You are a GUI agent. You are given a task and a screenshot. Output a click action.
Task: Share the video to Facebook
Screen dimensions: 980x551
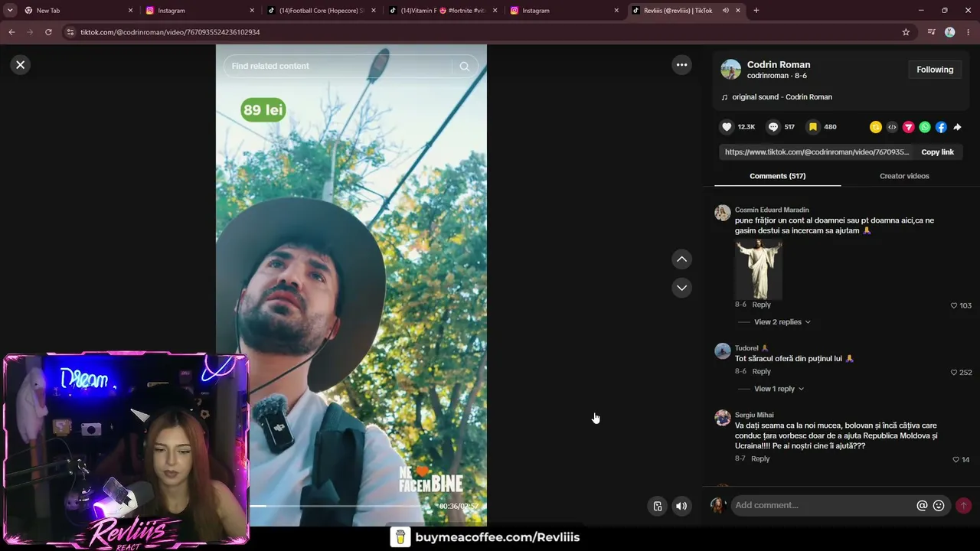click(x=941, y=127)
